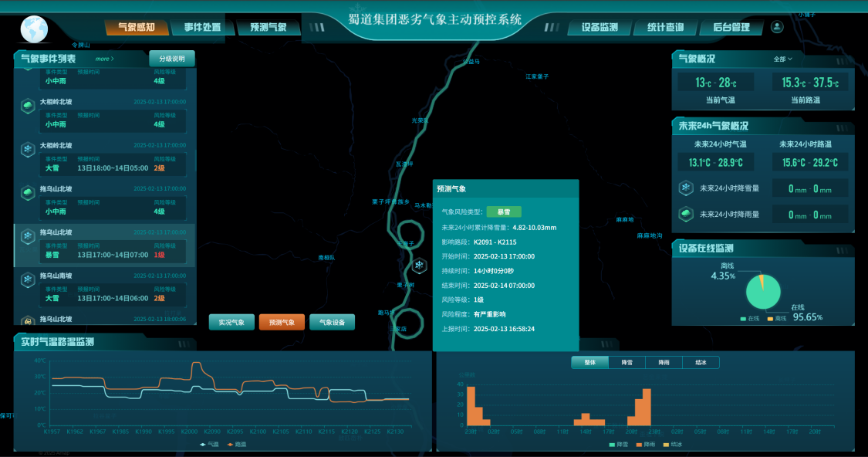Click the globe logo icon
The height and width of the screenshot is (457, 868).
(34, 29)
